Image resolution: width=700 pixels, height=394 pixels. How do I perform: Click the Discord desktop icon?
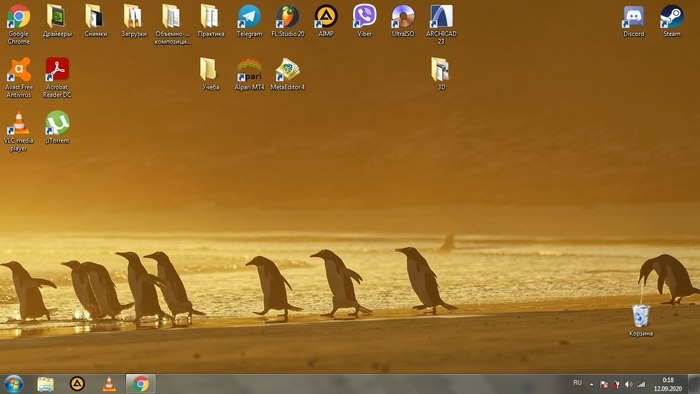[x=633, y=21]
